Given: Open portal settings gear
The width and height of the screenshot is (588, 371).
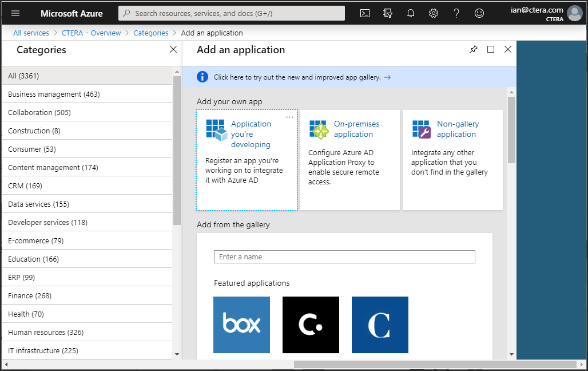Looking at the screenshot, I should click(434, 13).
